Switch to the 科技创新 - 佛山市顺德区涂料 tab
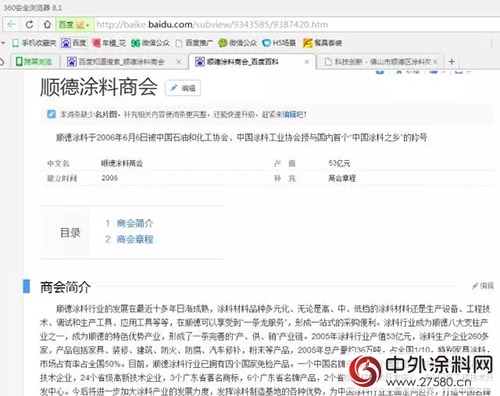This screenshot has height=396, width=500. click(382, 62)
